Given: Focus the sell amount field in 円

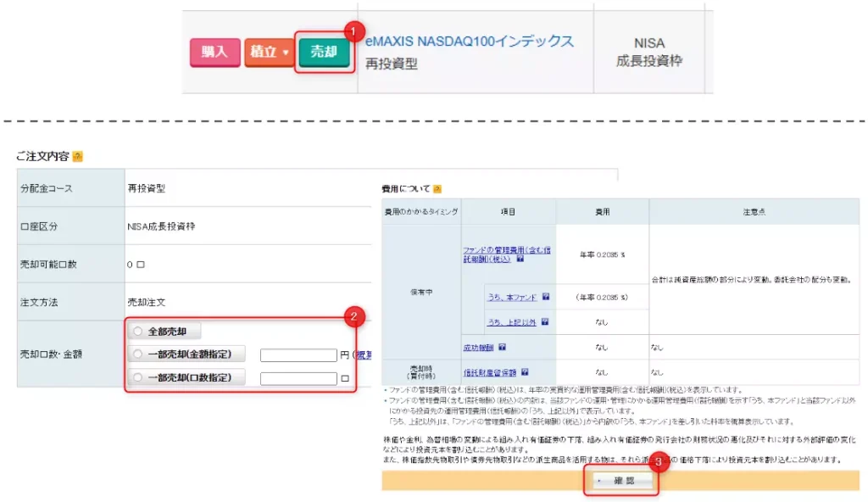Looking at the screenshot, I should (x=298, y=355).
